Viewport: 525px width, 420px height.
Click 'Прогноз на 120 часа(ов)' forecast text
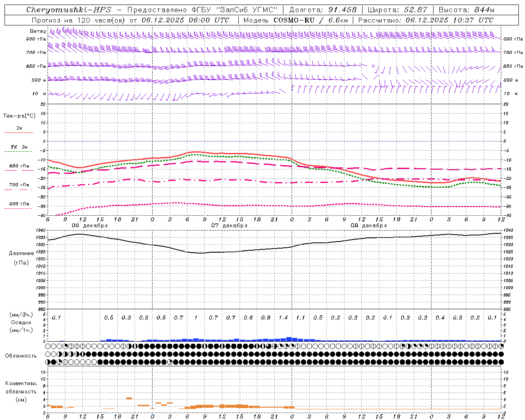click(79, 20)
